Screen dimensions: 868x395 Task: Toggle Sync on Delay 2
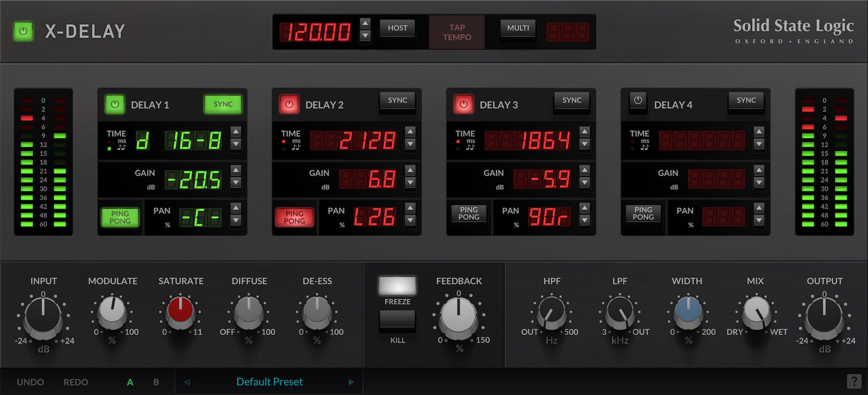(397, 100)
